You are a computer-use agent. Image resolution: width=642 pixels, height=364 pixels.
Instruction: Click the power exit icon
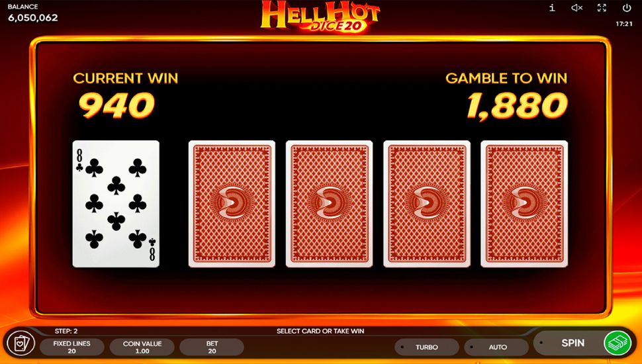pyautogui.click(x=626, y=8)
